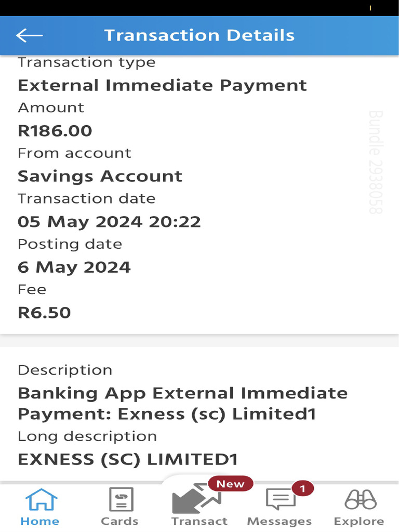Tap the posting date 6 May 2024
Screen dimensions: 399x532
pyautogui.click(x=74, y=267)
